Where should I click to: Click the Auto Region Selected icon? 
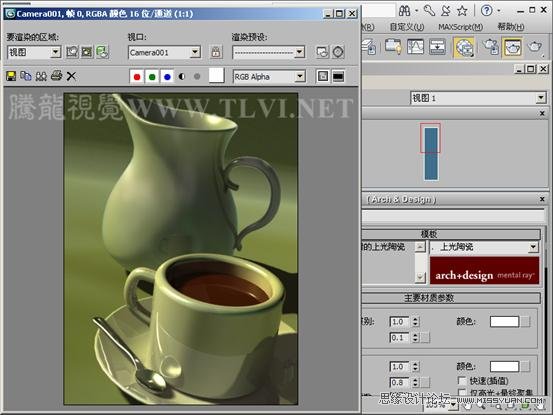pos(87,52)
